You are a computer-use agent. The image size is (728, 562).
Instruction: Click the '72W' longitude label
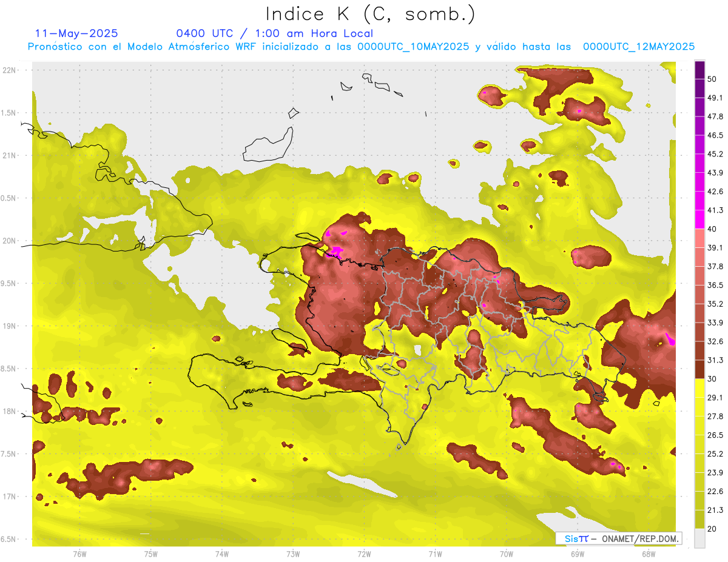pos(364,554)
